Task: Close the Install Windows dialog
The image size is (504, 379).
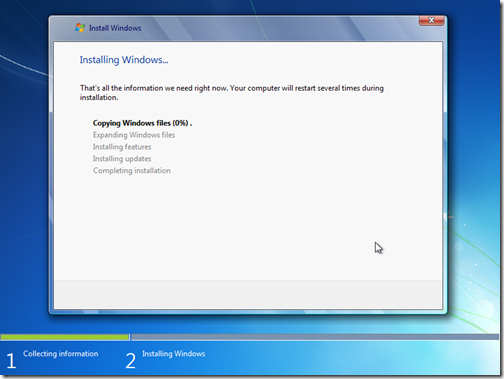Action: pyautogui.click(x=431, y=20)
